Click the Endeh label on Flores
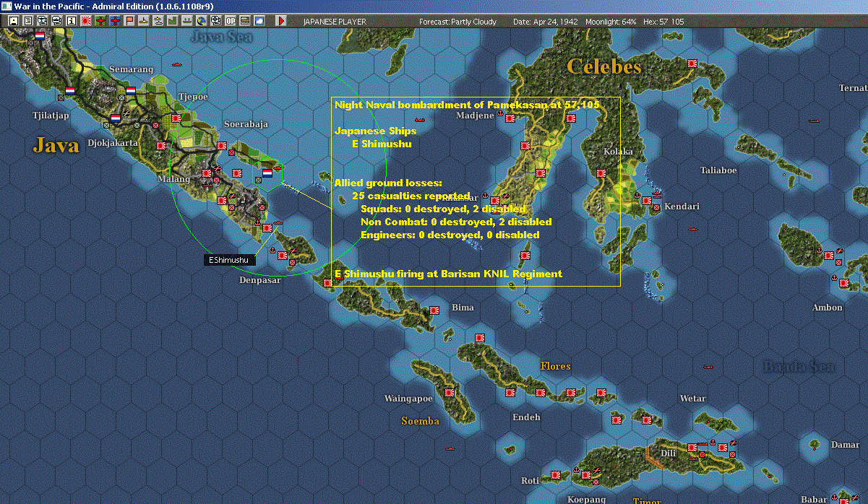The width and height of the screenshot is (868, 504). pos(525,417)
